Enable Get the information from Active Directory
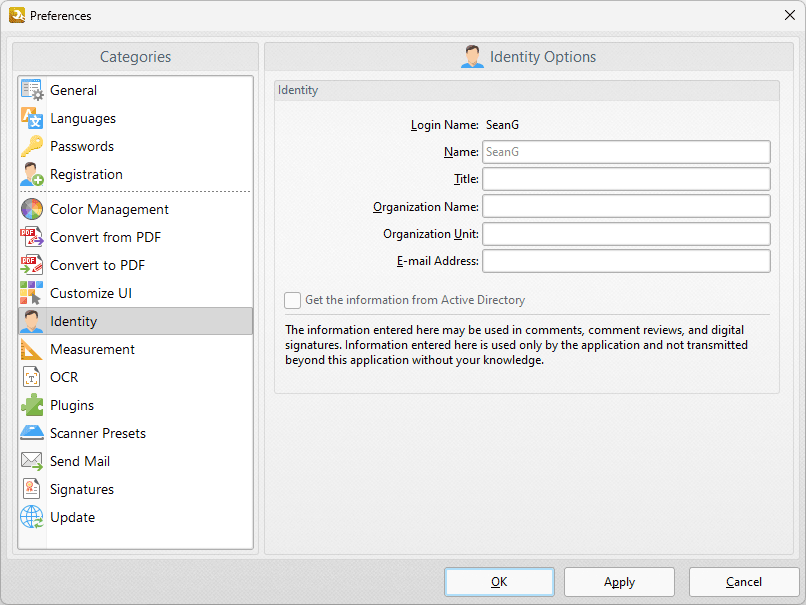Viewport: 806px width, 605px height. (292, 300)
